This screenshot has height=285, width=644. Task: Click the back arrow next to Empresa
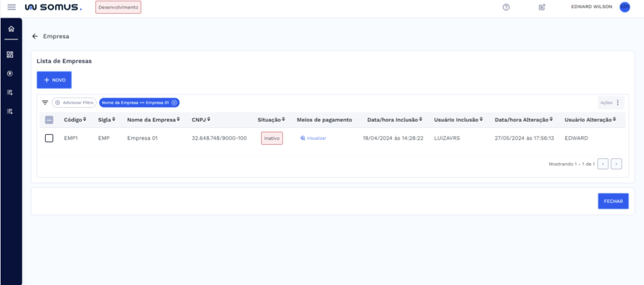pyautogui.click(x=36, y=37)
